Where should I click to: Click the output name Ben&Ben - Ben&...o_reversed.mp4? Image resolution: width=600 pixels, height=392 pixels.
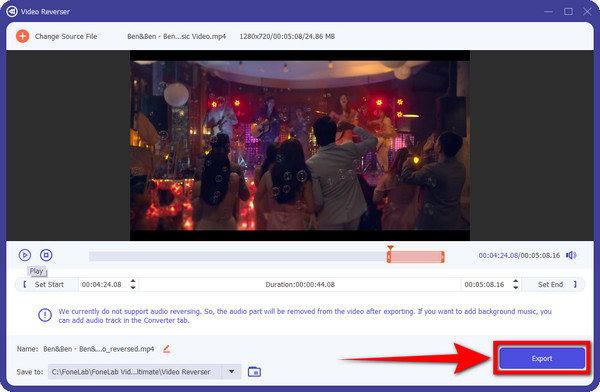[99, 349]
